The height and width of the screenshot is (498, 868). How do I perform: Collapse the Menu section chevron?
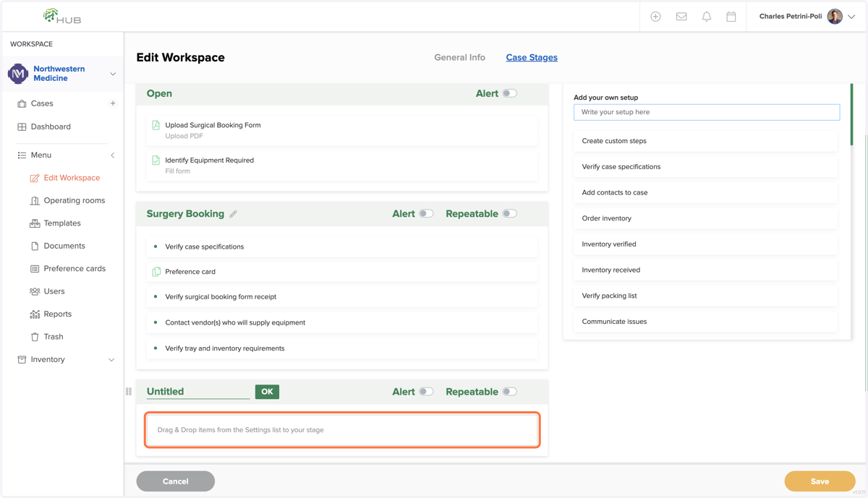tap(113, 155)
